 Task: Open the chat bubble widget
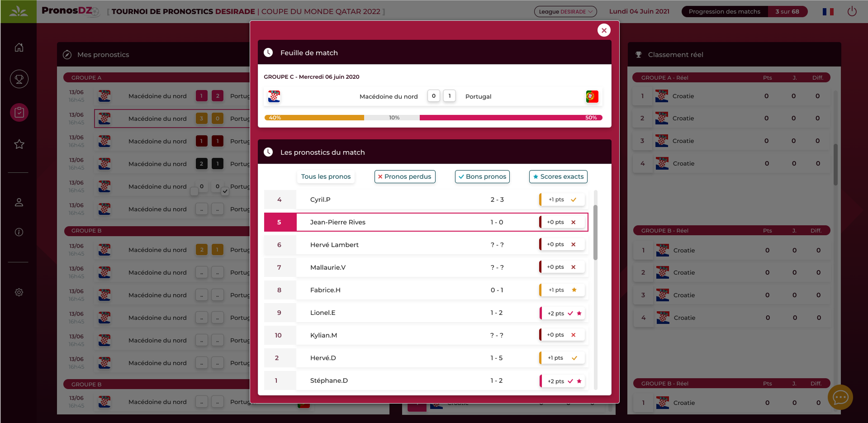tap(840, 397)
